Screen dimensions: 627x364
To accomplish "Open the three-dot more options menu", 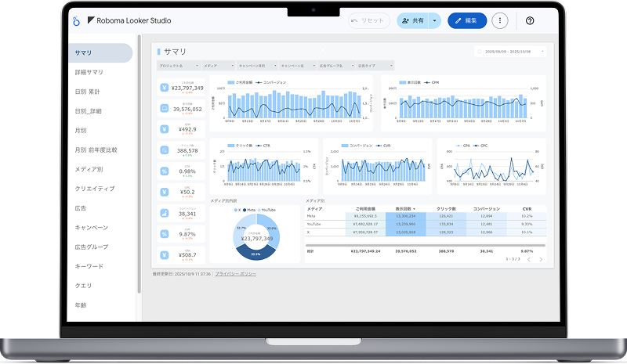I will click(x=502, y=21).
